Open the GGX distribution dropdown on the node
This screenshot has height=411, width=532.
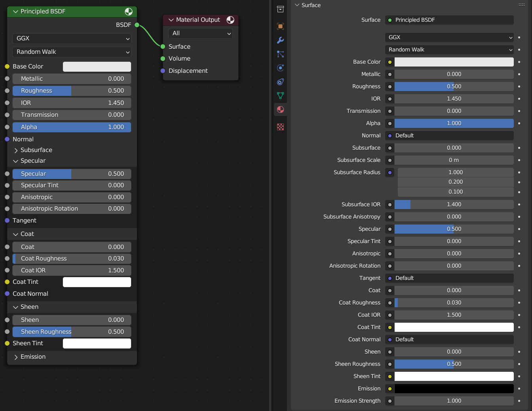[x=72, y=38]
